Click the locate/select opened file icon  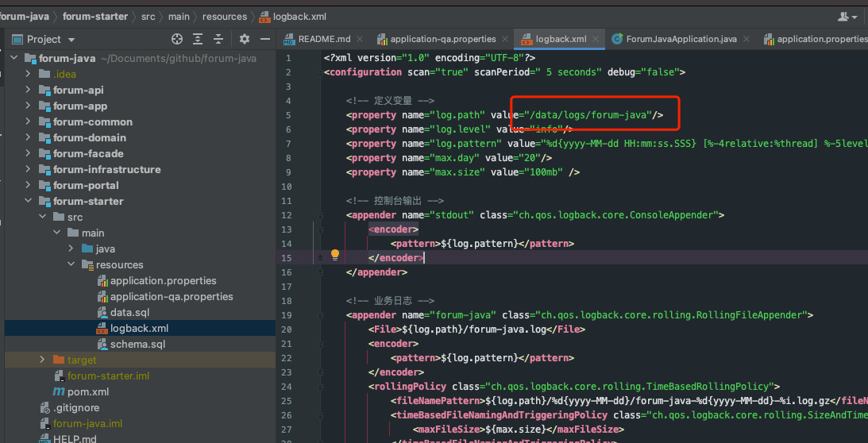click(177, 39)
